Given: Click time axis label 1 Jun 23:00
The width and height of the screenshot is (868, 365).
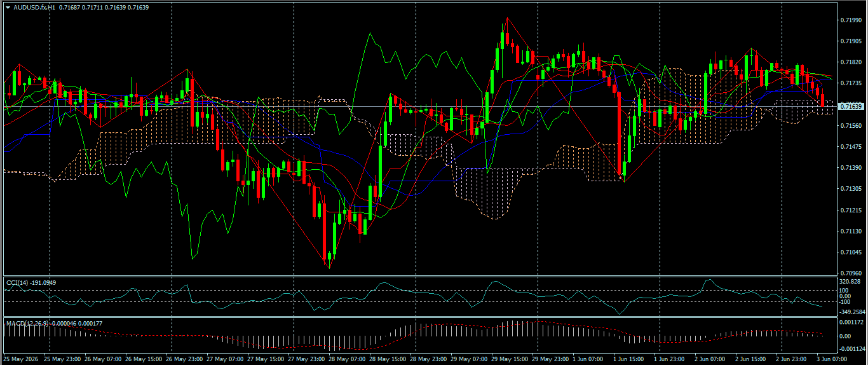Looking at the screenshot, I should (x=670, y=359).
